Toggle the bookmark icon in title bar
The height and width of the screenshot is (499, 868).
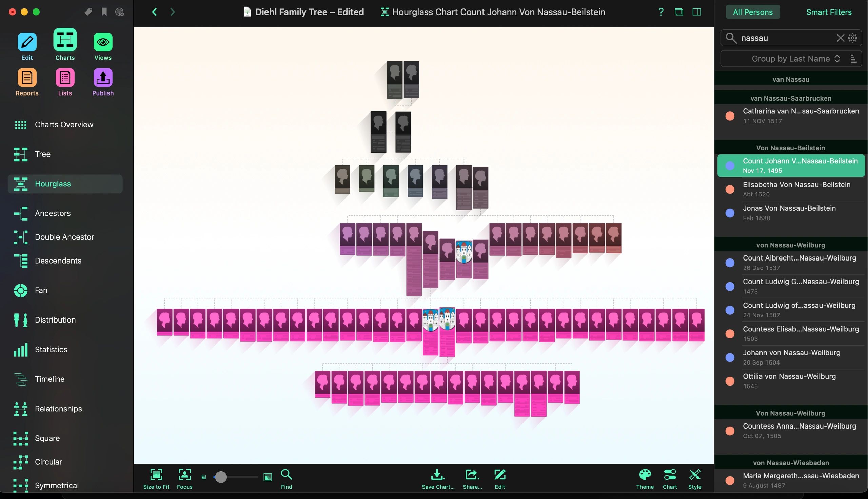tap(104, 12)
